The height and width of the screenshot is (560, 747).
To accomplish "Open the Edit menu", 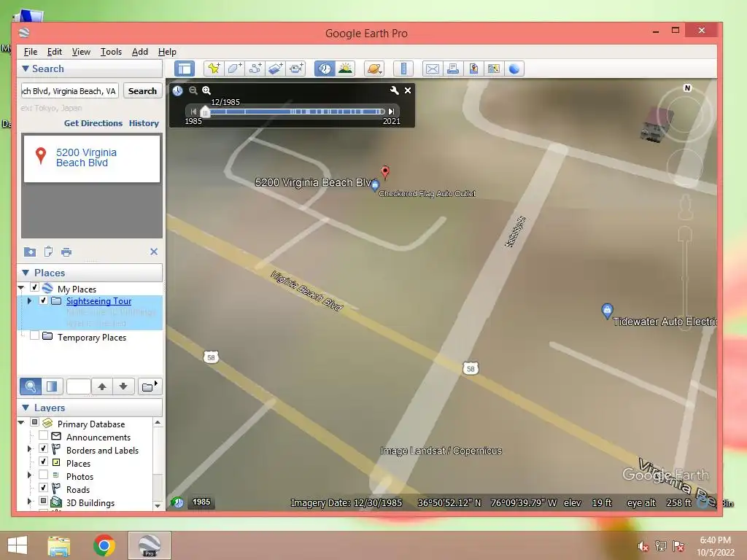I will point(54,52).
